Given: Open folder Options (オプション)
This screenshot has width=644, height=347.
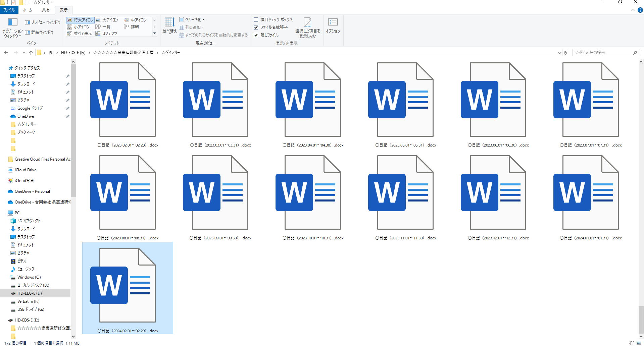Looking at the screenshot, I should pos(333,26).
